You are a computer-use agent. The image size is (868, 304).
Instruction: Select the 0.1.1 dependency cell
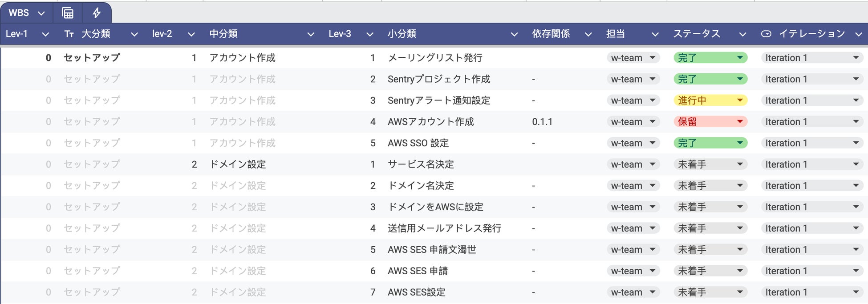point(542,122)
